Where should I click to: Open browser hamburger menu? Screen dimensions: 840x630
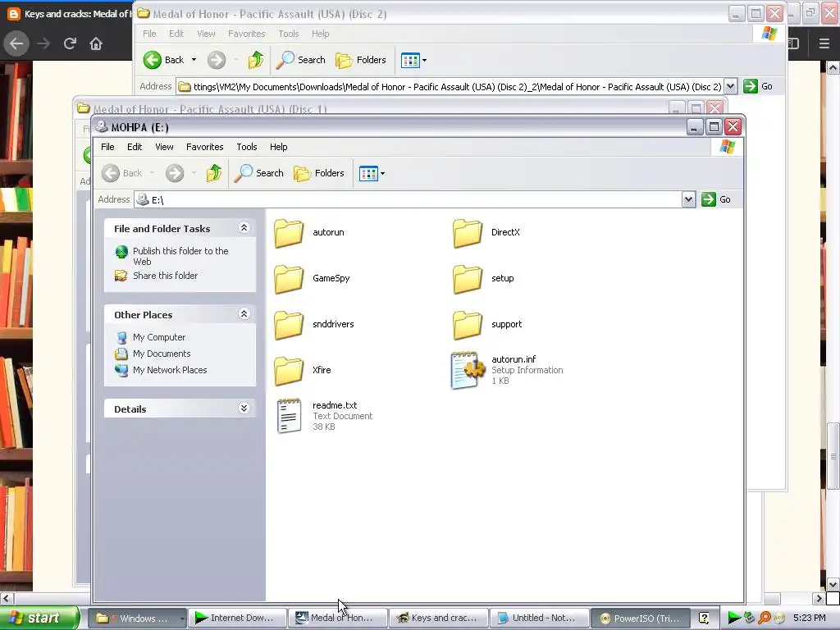click(824, 43)
